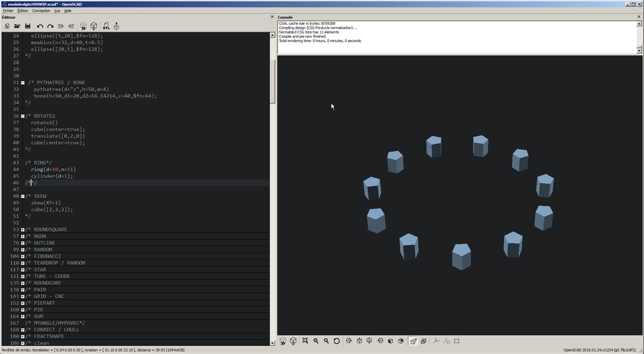
Task: Expand the FRACTSHAPE folded block
Action: click(x=23, y=337)
